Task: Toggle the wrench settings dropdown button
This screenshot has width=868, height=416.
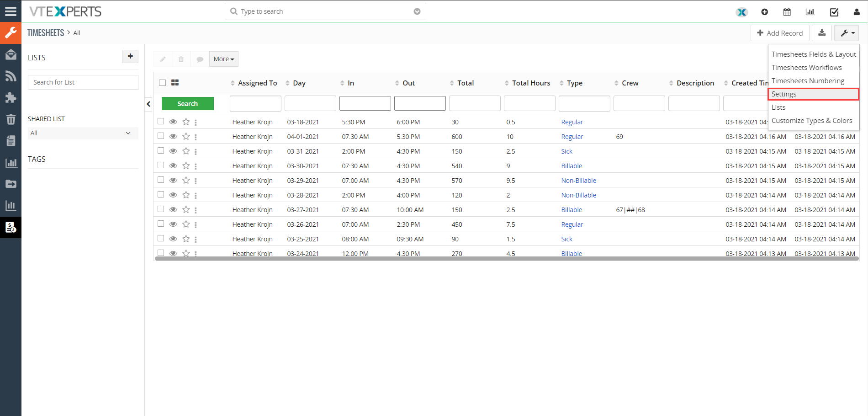Action: [x=847, y=33]
